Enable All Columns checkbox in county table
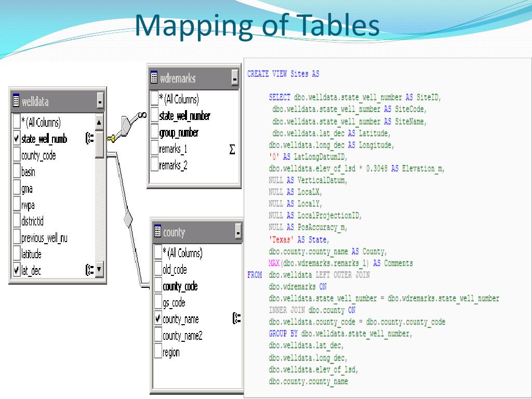The width and height of the screenshot is (532, 399). pos(158,253)
